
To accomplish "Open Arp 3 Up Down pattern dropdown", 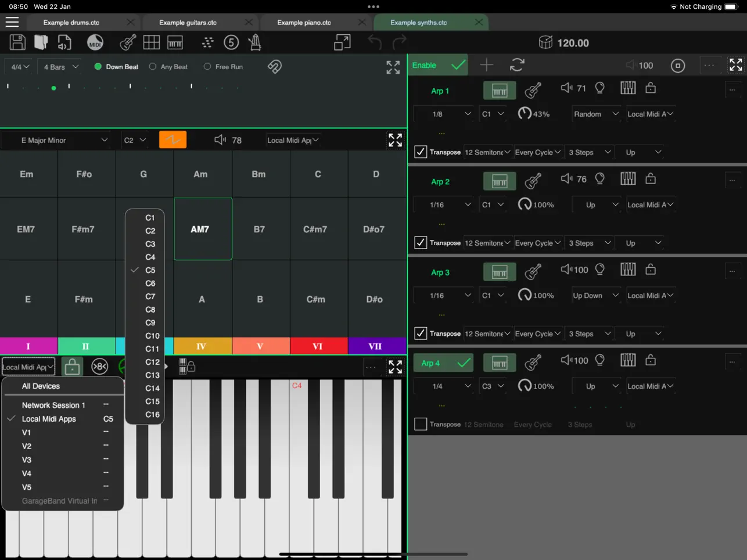I will (596, 295).
